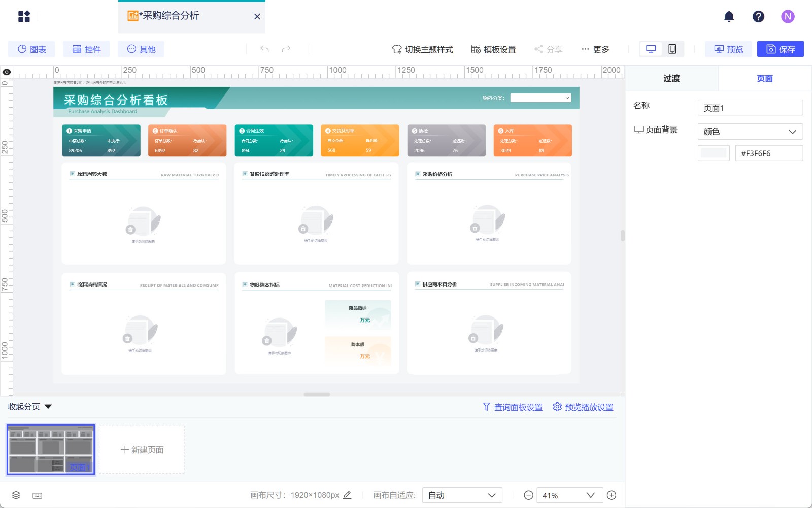
Task: Click the 降品指标 indicator tile
Action: click(x=358, y=314)
